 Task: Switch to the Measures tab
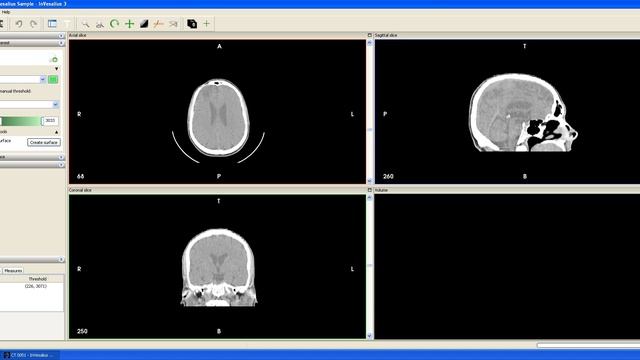(13, 271)
